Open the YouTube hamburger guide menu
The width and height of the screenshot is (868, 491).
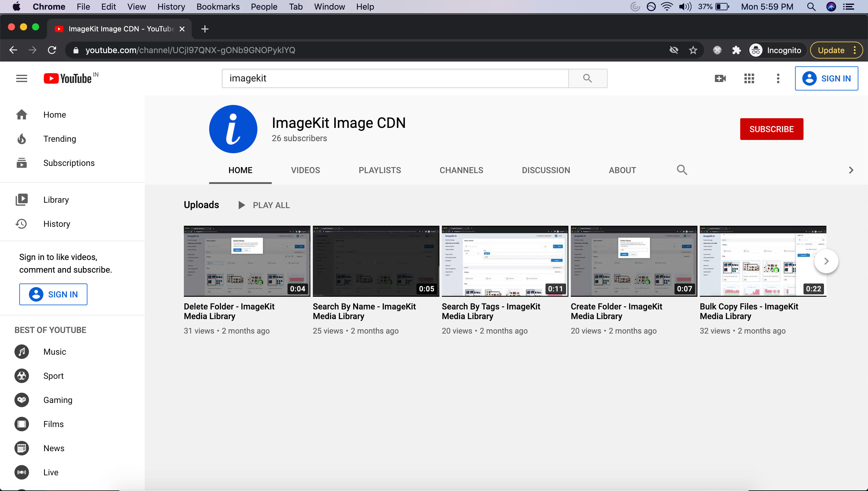coord(22,79)
